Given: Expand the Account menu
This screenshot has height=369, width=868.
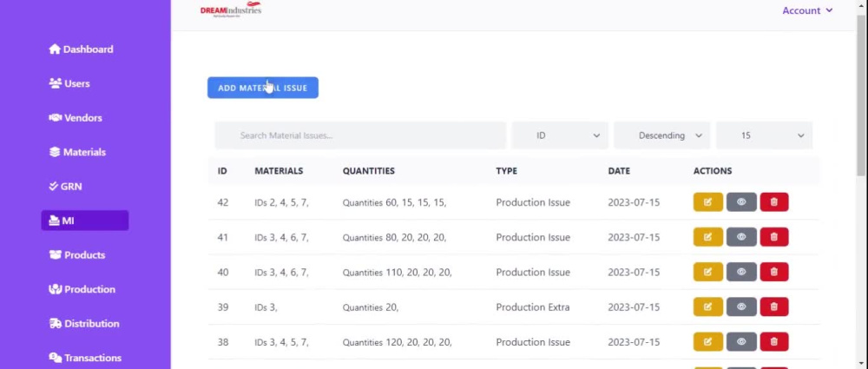Looking at the screenshot, I should click(807, 10).
